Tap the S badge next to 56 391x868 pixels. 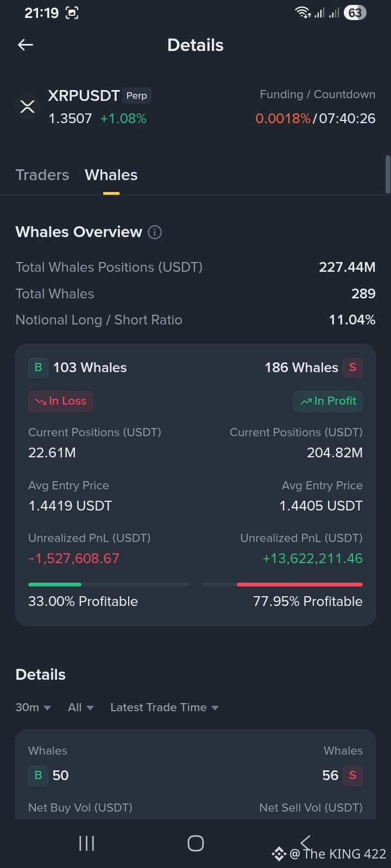click(x=352, y=775)
